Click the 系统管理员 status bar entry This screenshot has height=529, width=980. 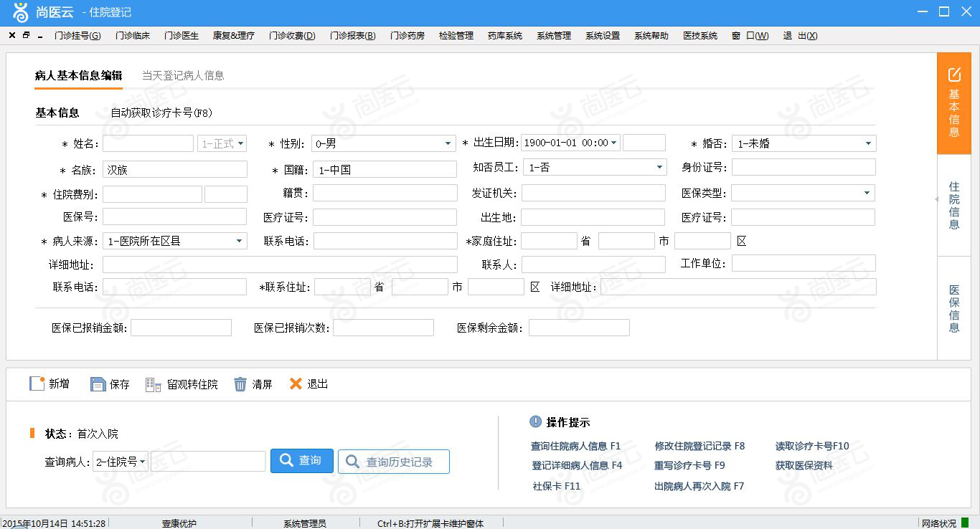305,523
